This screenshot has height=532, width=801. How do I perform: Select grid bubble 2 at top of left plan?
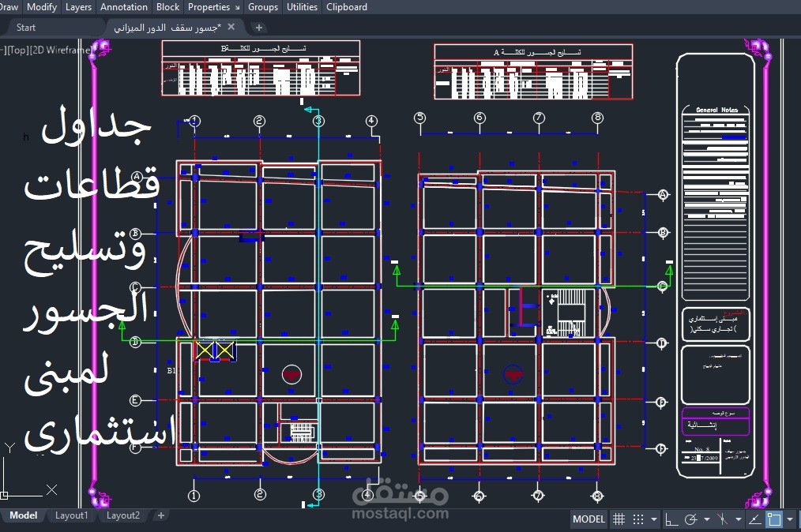260,121
